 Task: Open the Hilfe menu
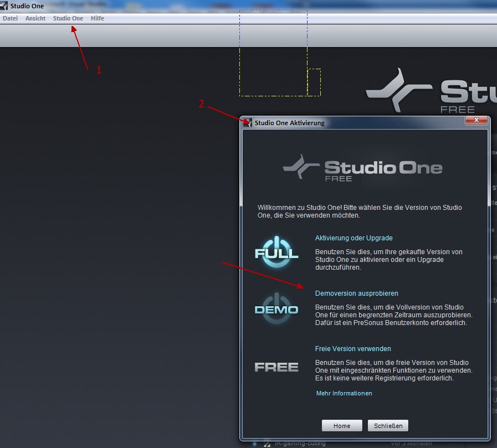click(x=98, y=18)
